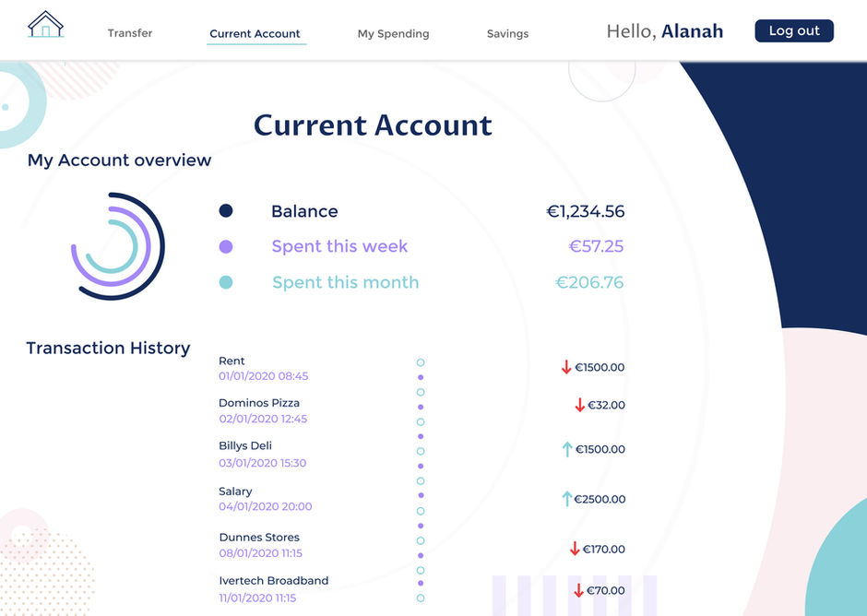Switch to the My Spending tab

[393, 34]
